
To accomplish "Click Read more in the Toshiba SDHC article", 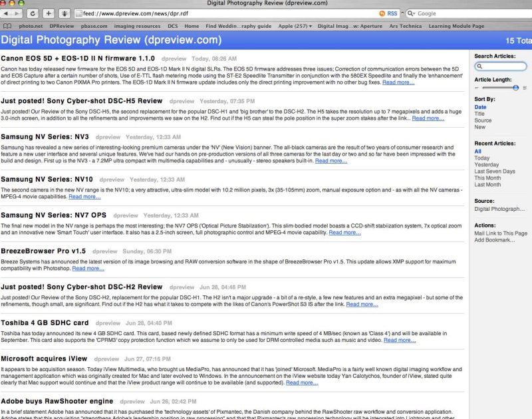I will [400, 340].
